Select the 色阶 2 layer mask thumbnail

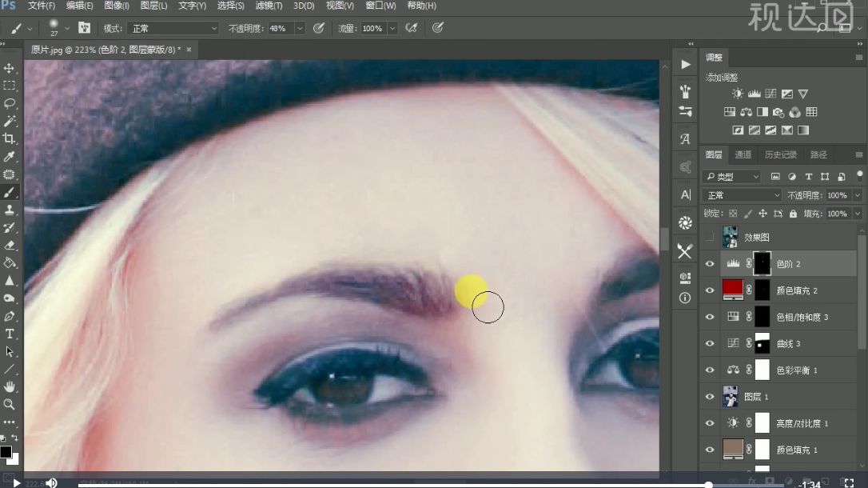pos(762,264)
